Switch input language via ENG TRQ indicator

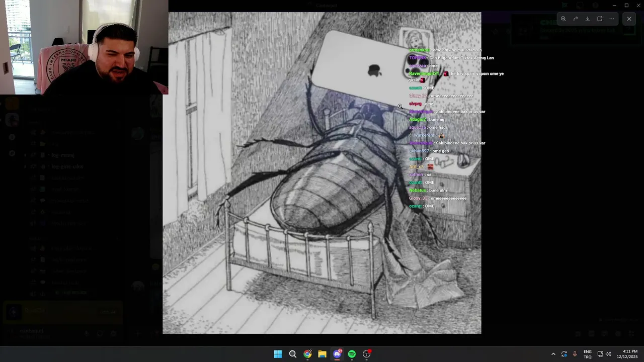click(588, 354)
